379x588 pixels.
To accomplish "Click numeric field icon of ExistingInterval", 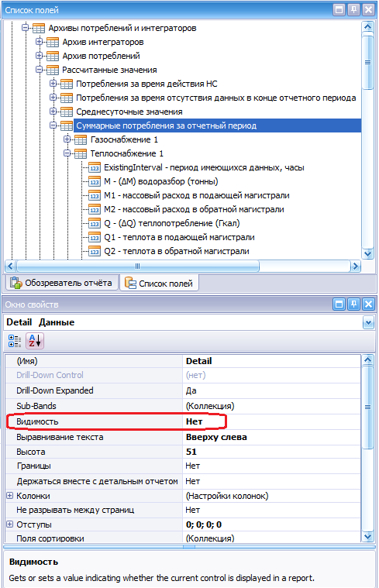I will click(95, 167).
